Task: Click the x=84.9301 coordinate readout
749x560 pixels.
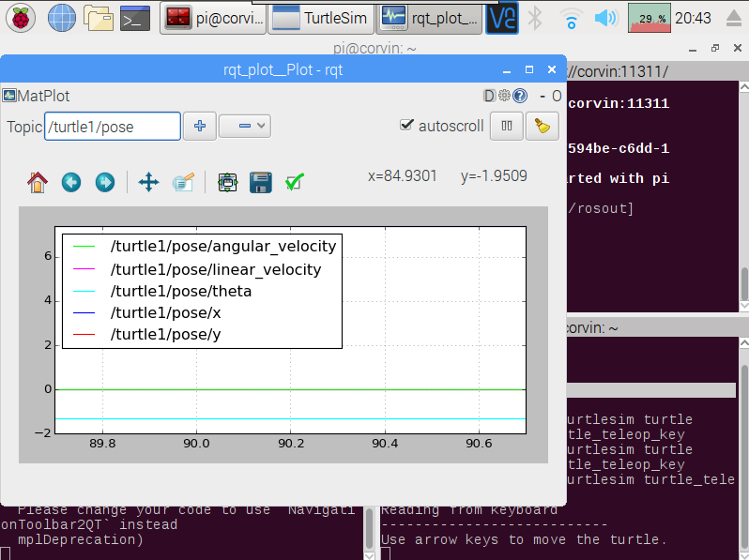Action: pos(403,175)
